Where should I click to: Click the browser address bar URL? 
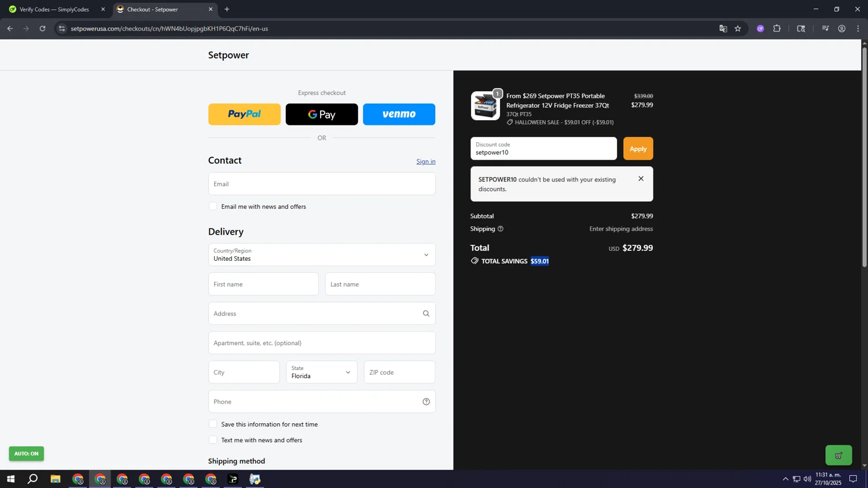coord(170,28)
